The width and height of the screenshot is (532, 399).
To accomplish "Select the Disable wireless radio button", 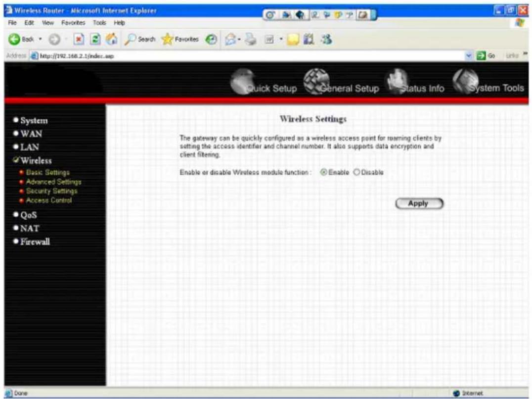I will pyautogui.click(x=356, y=172).
